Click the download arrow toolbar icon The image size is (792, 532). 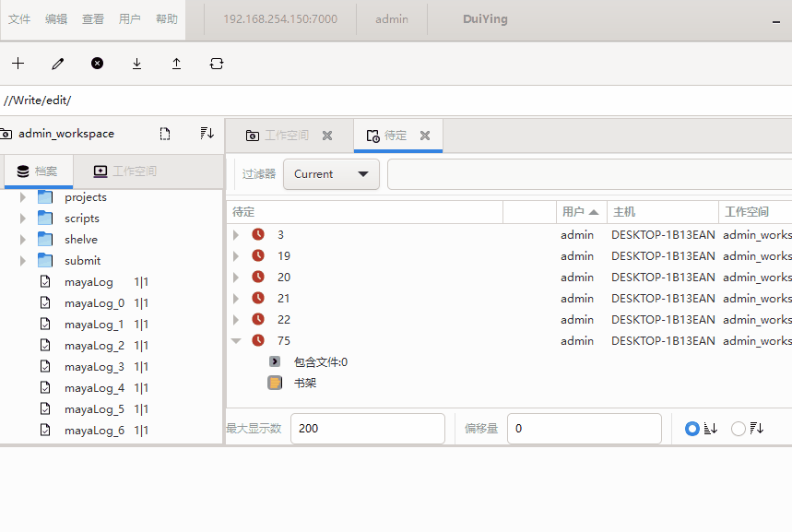coord(136,64)
